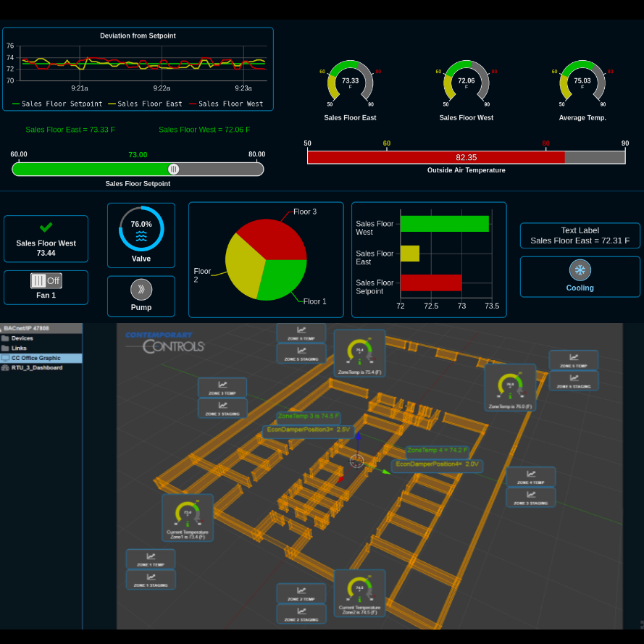
Task: Click the Sales Floor West 72.06 gauge
Action: pyautogui.click(x=467, y=82)
